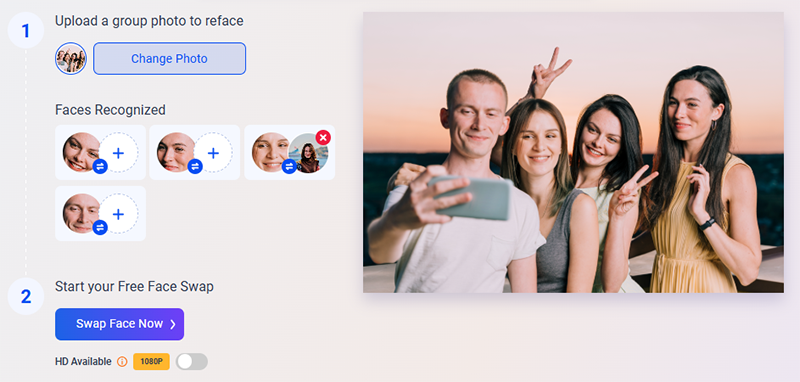
Task: Open the uploaded group photo thumbnail beside Change Photo
Action: click(71, 59)
